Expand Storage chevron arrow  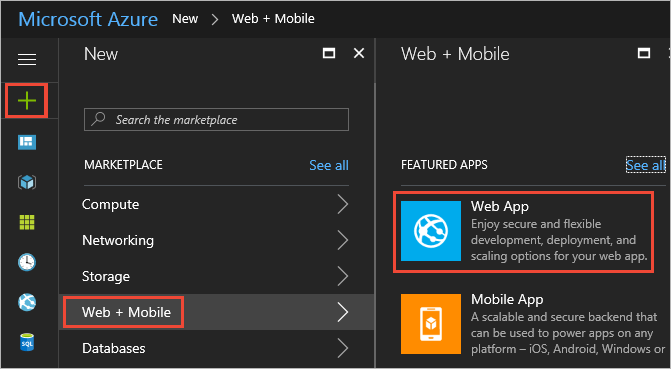pyautogui.click(x=343, y=277)
